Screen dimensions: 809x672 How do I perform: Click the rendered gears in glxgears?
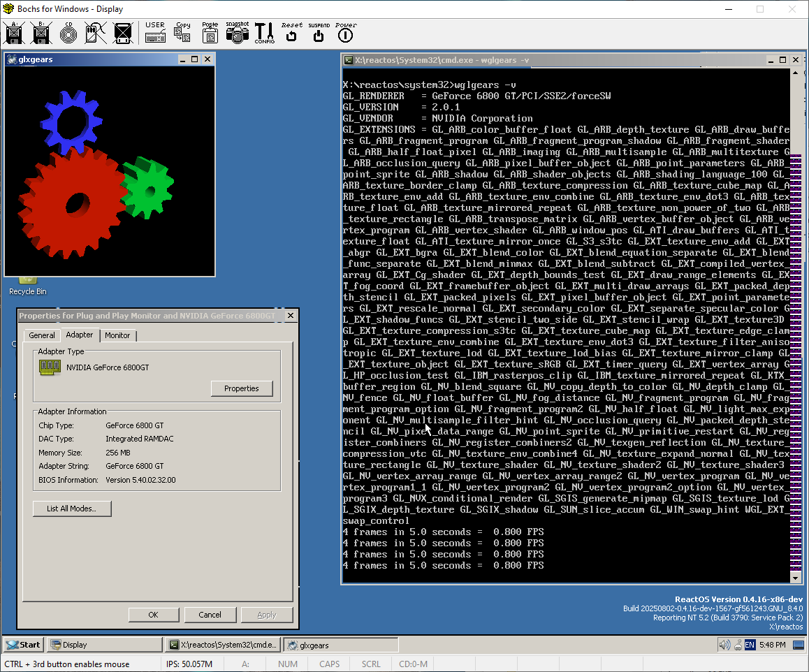point(96,175)
